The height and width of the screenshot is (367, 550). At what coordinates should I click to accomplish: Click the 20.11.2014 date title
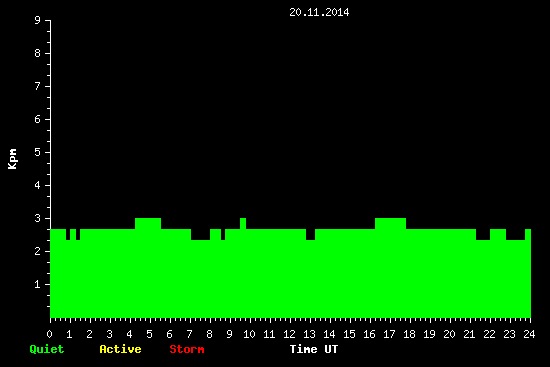pos(319,12)
